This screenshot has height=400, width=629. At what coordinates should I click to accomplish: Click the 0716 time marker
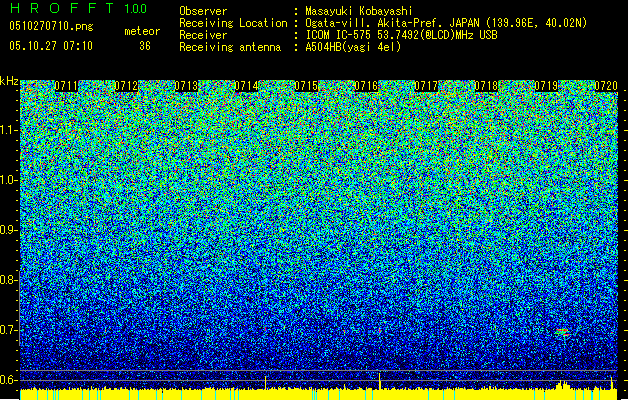coord(366,86)
